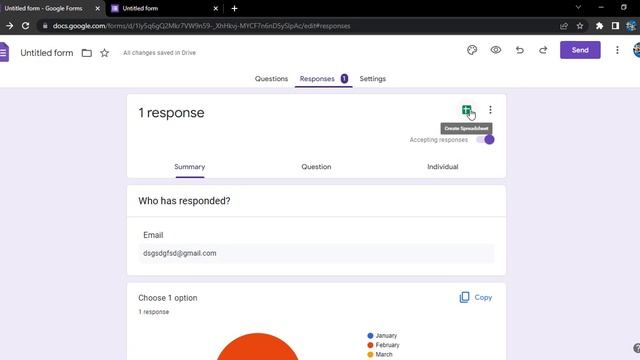Open the tab search dropdown arrow

pyautogui.click(x=578, y=7)
